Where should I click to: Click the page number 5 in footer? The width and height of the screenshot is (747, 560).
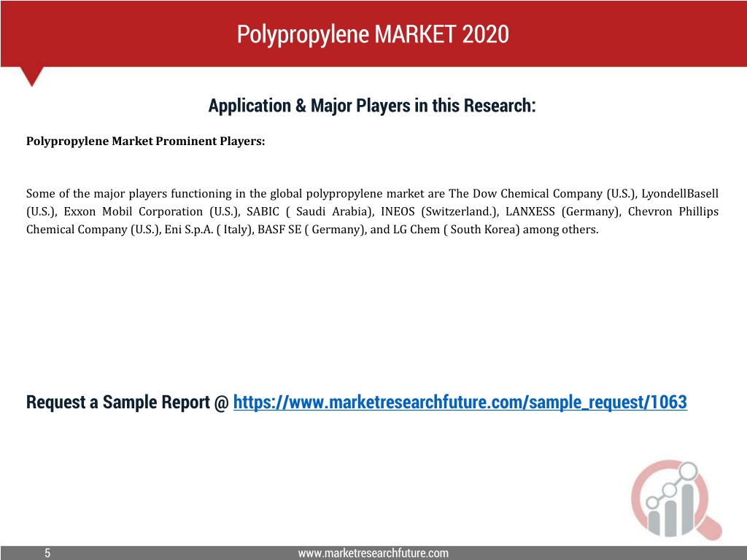tap(47, 553)
